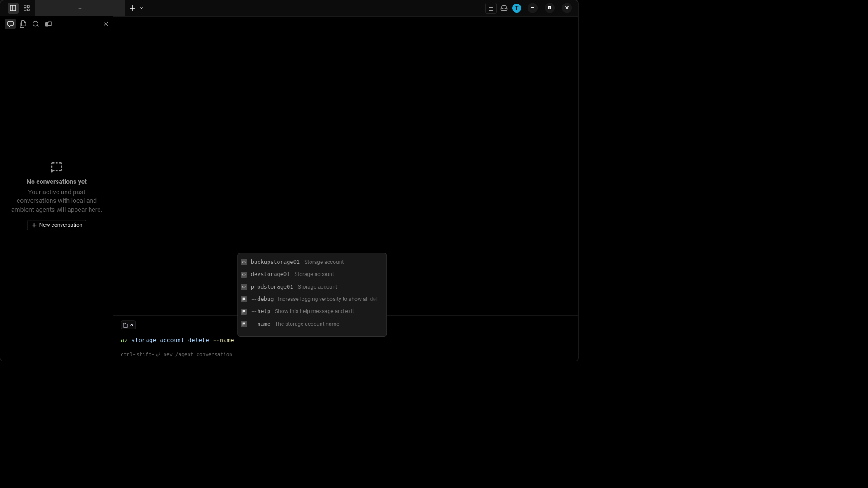Image resolution: width=868 pixels, height=488 pixels.
Task: Click the prodstorage01 suggestion icon
Action: pyautogui.click(x=244, y=287)
